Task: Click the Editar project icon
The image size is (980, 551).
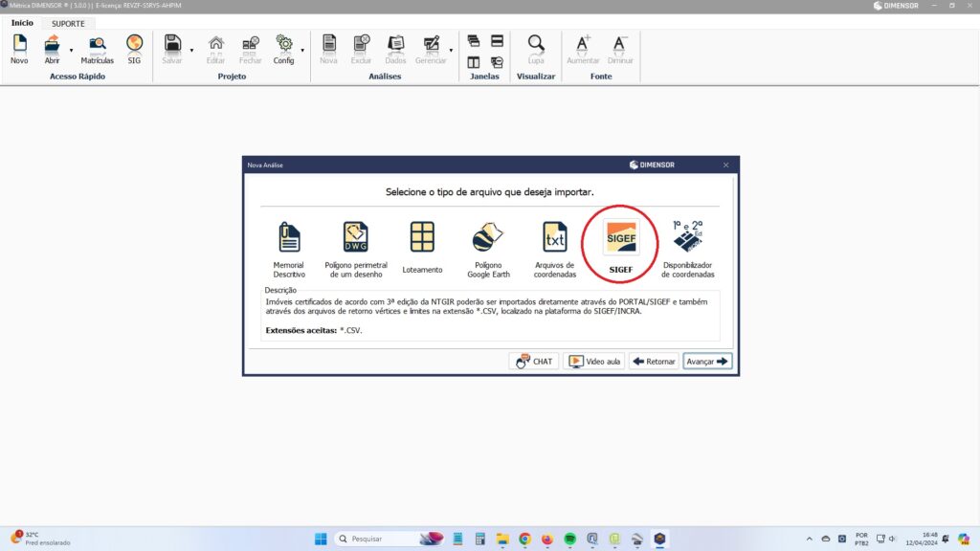Action: [215, 50]
